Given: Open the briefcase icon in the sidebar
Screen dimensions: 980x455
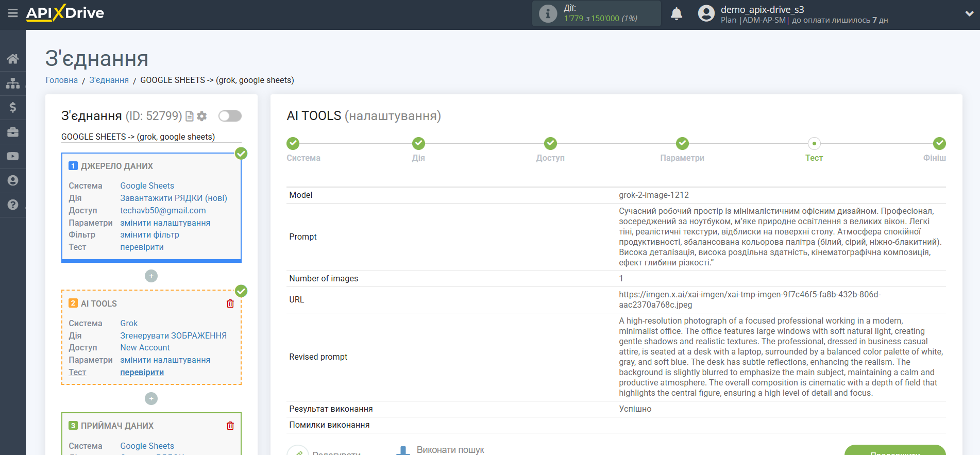Looking at the screenshot, I should (13, 132).
